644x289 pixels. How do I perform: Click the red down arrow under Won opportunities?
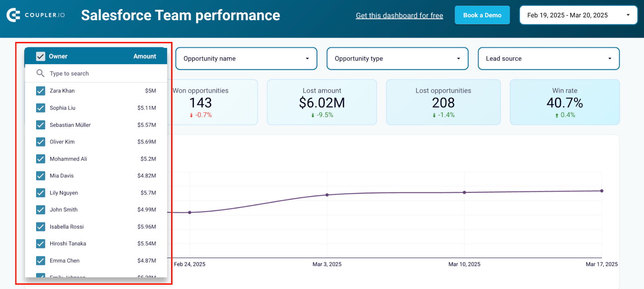click(x=191, y=115)
